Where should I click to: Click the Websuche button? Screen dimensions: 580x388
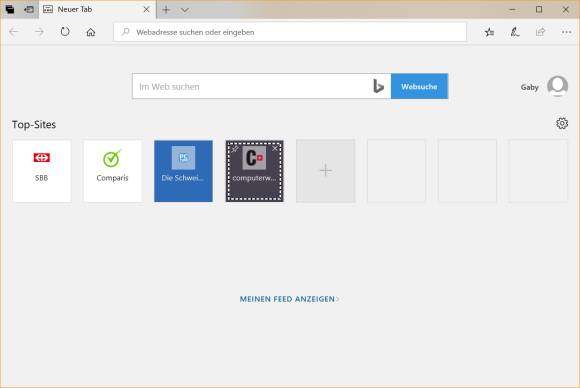419,86
